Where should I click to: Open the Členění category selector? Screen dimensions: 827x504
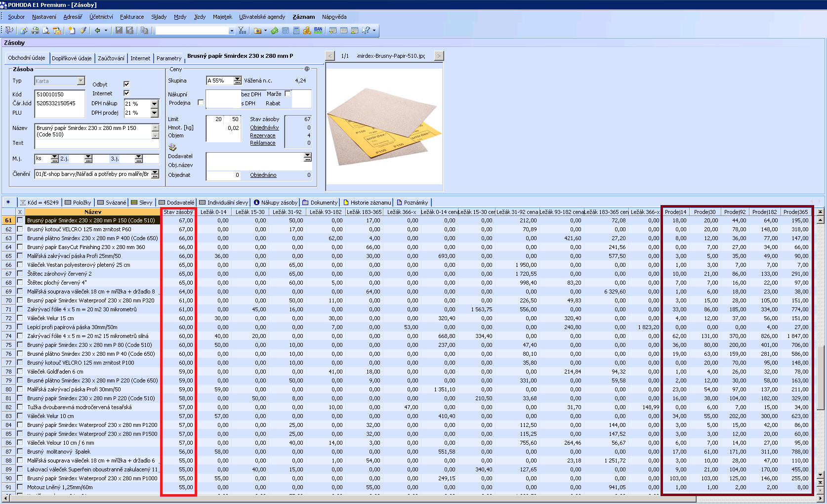(x=155, y=174)
